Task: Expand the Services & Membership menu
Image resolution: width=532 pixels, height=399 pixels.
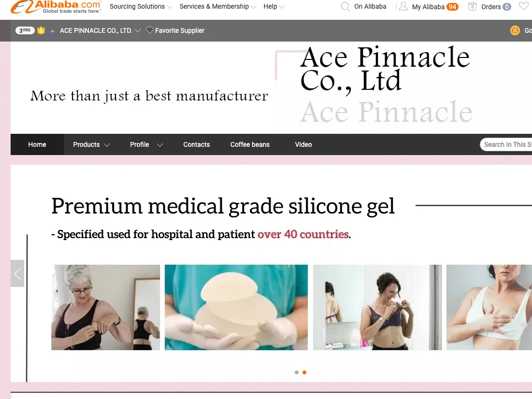Action: (x=218, y=6)
